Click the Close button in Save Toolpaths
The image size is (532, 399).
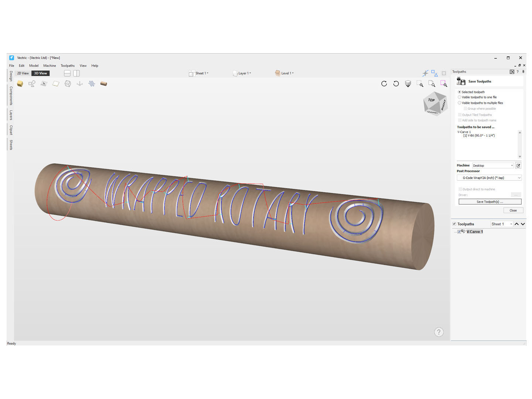coord(513,210)
